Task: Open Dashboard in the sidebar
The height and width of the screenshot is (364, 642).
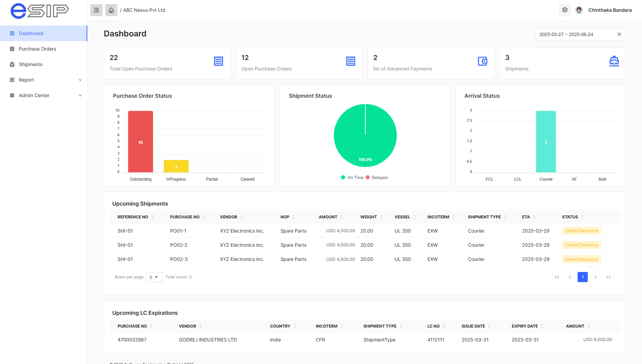Action: coord(43,33)
